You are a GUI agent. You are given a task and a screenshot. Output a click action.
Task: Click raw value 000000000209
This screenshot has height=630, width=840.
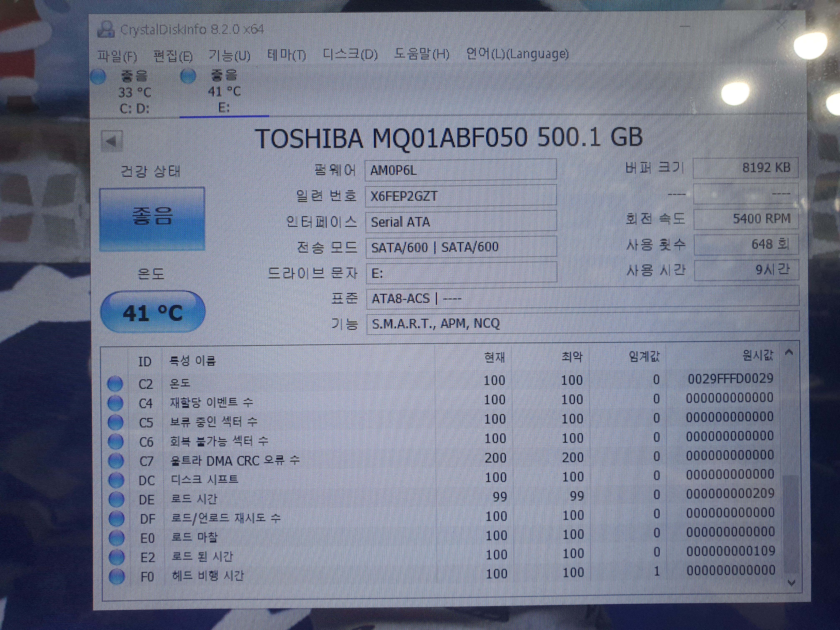coord(730,493)
